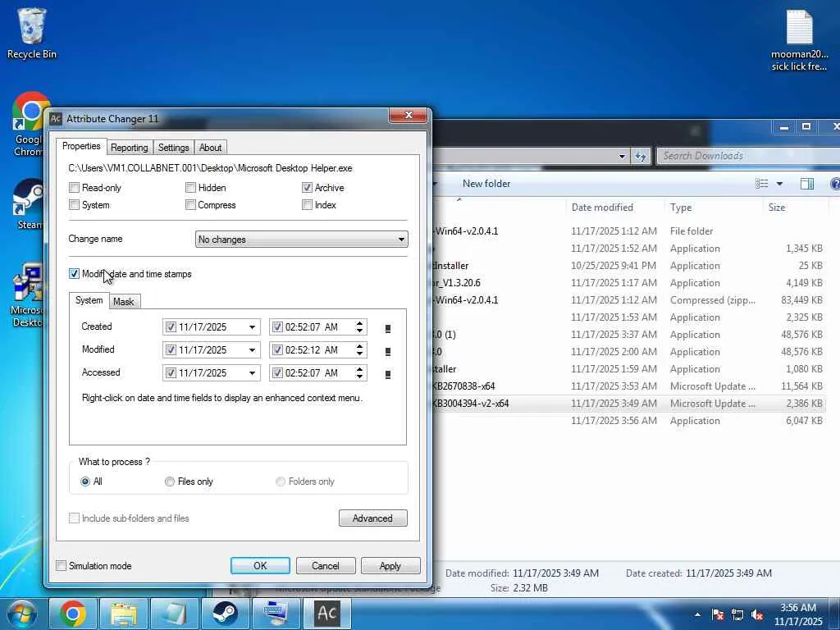Viewport: 840px width, 630px height.
Task: Open Steam from the taskbar
Action: [x=225, y=614]
